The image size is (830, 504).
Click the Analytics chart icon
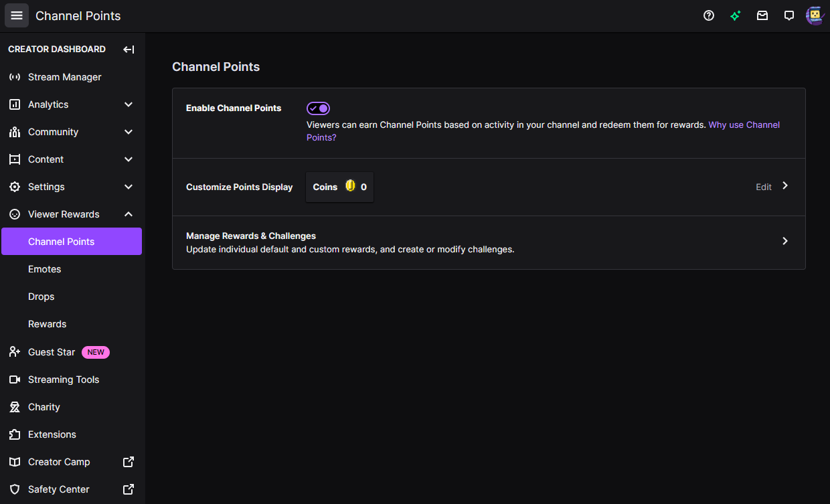[x=15, y=104]
